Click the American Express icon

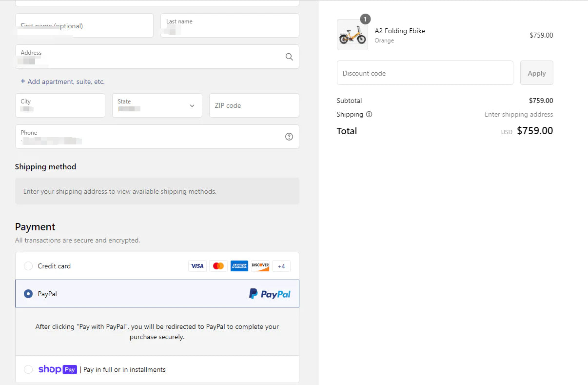(x=239, y=266)
